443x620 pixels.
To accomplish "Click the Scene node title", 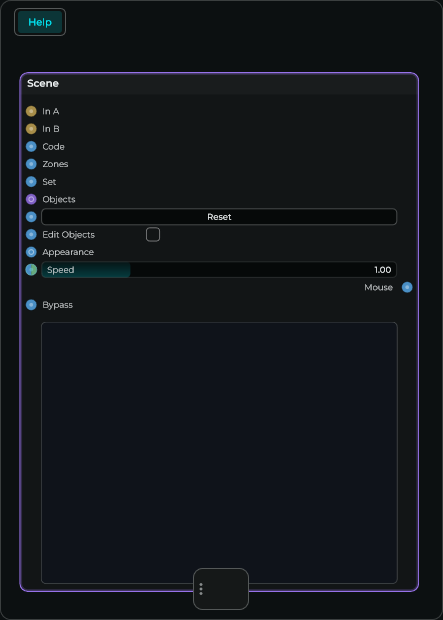I will [43, 83].
